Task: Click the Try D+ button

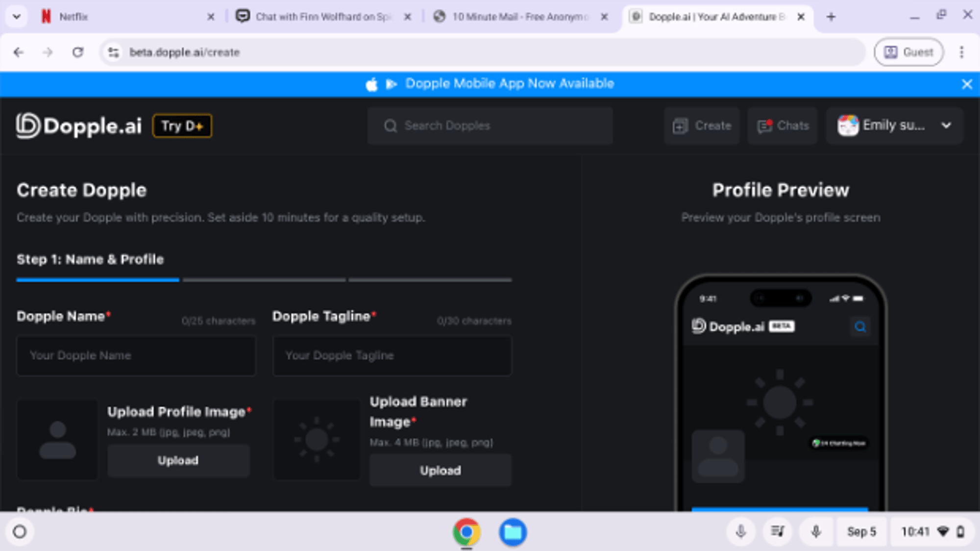Action: [x=182, y=126]
